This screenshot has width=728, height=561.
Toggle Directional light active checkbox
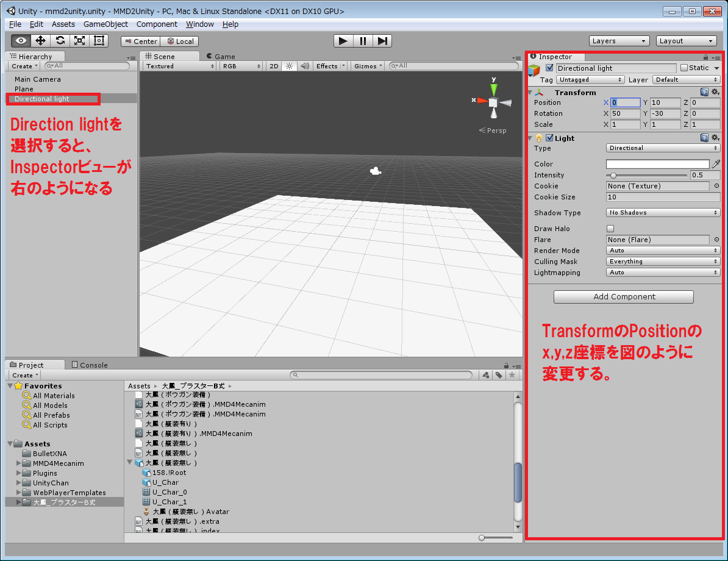550,68
